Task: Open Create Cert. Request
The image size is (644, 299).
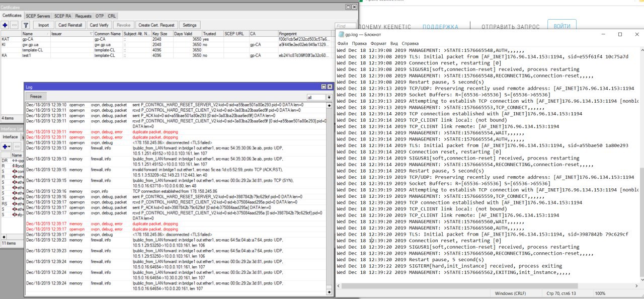Action: click(x=156, y=25)
